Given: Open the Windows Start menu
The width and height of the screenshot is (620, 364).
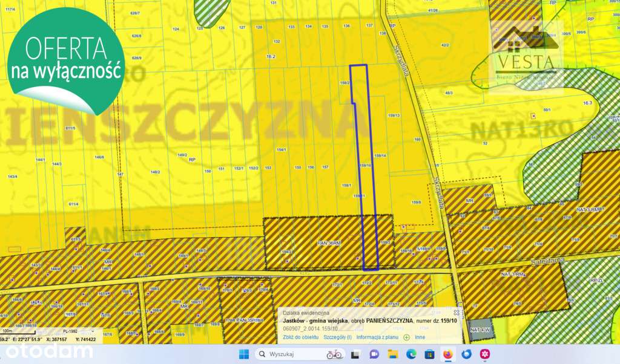Looking at the screenshot, I should tap(244, 354).
